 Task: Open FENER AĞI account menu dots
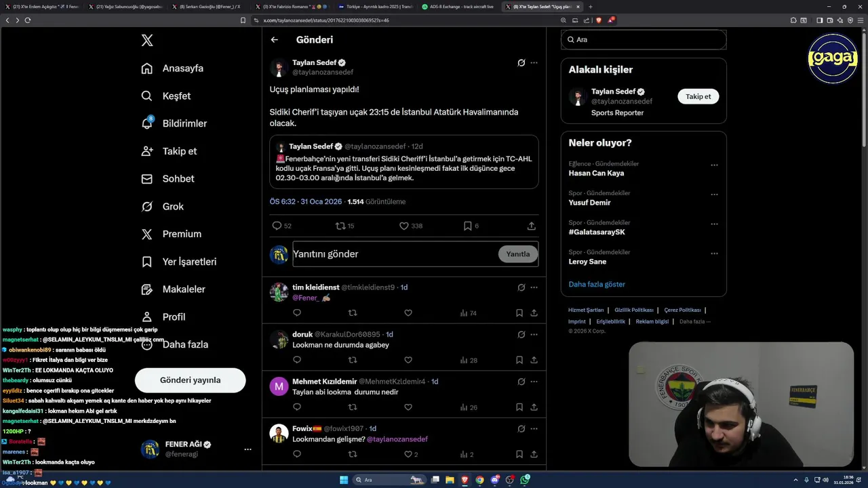[248, 449]
